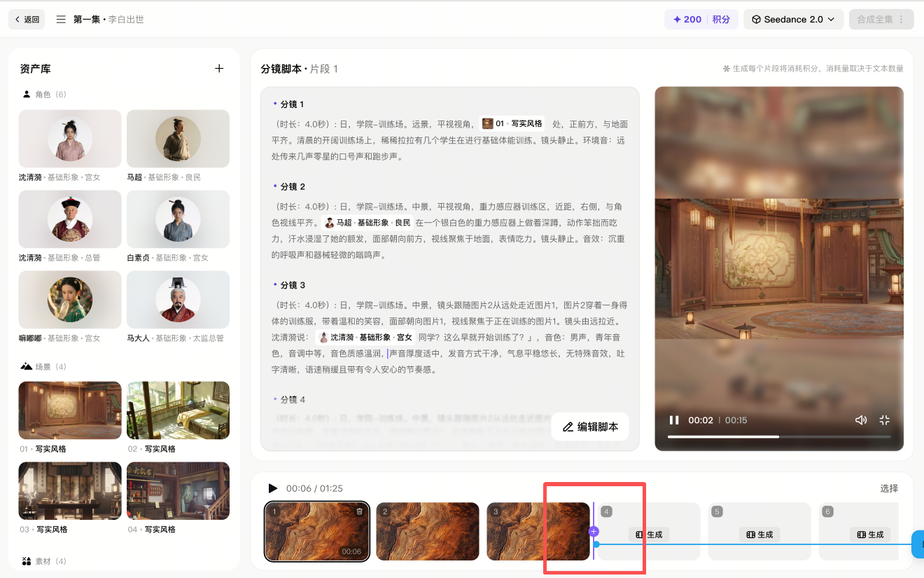Pause the preview video

tap(674, 420)
